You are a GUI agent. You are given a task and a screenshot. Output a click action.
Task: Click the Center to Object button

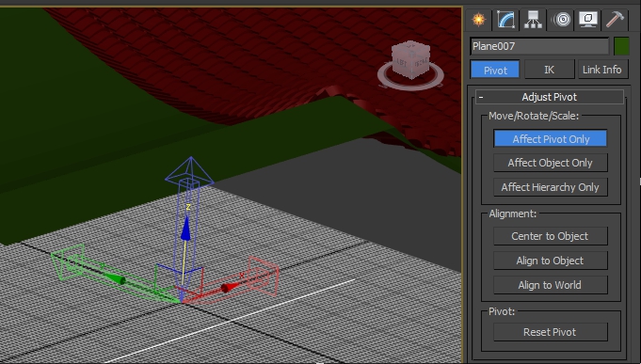click(551, 236)
